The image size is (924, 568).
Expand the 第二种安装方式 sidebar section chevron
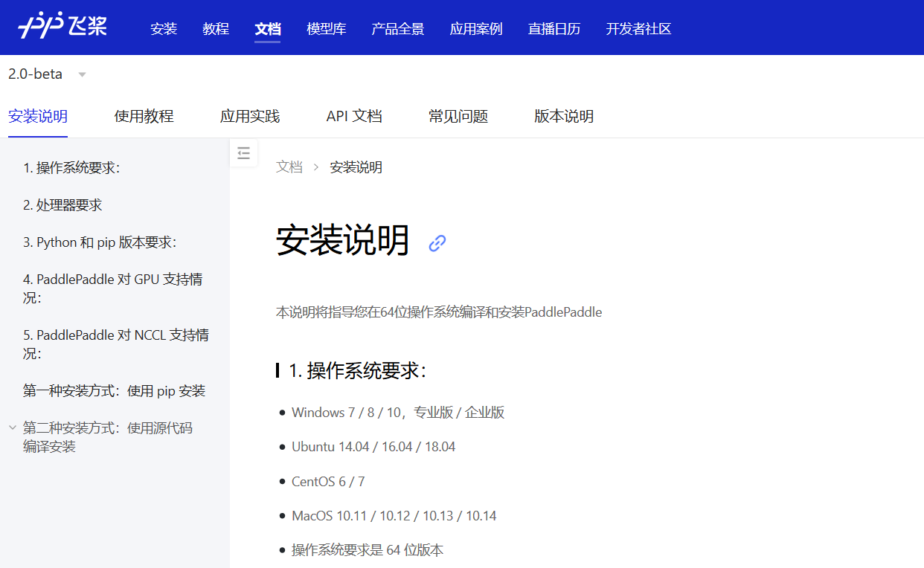click(12, 427)
